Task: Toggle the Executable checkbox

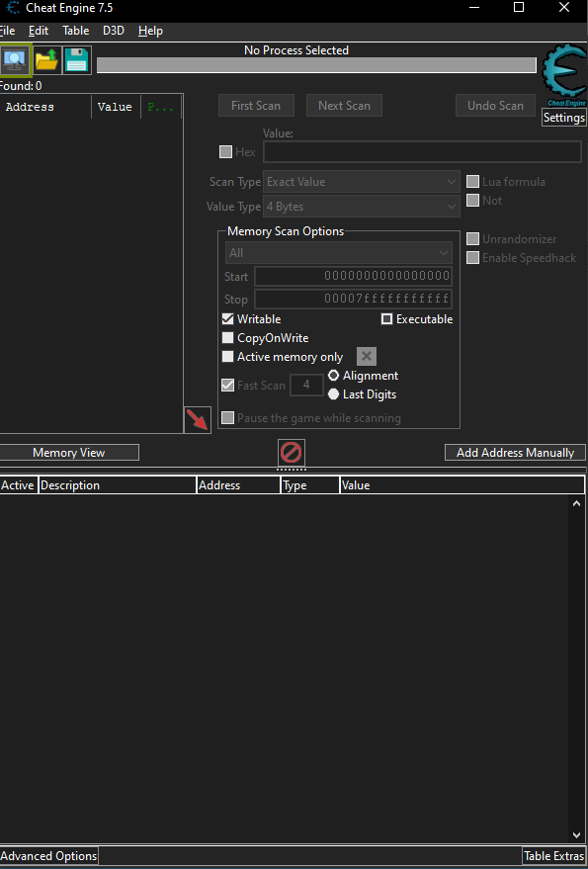Action: pos(386,319)
